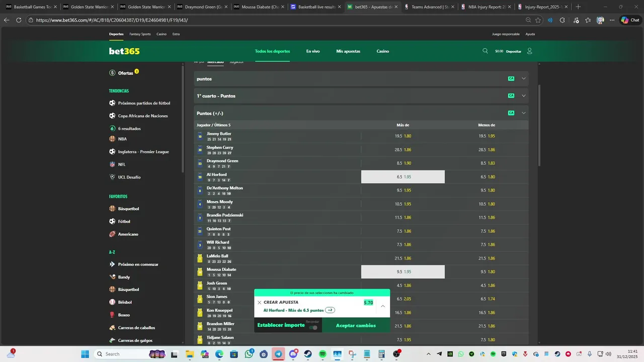Click Establecer importe
The width and height of the screenshot is (644, 362).
[x=281, y=325]
